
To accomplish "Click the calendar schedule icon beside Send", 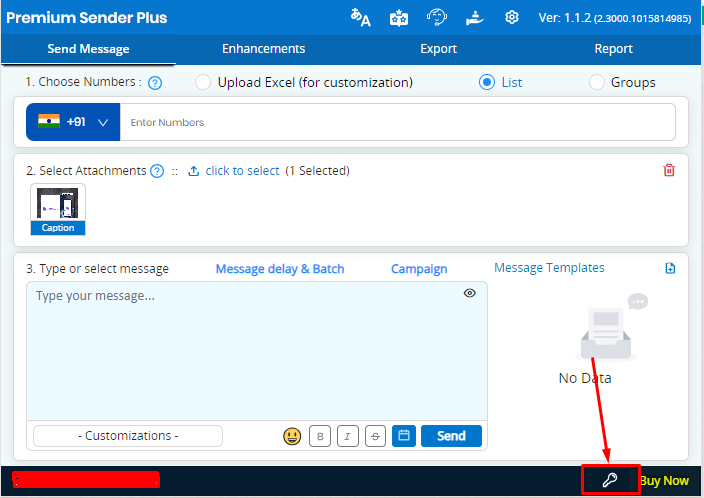I will 404,436.
